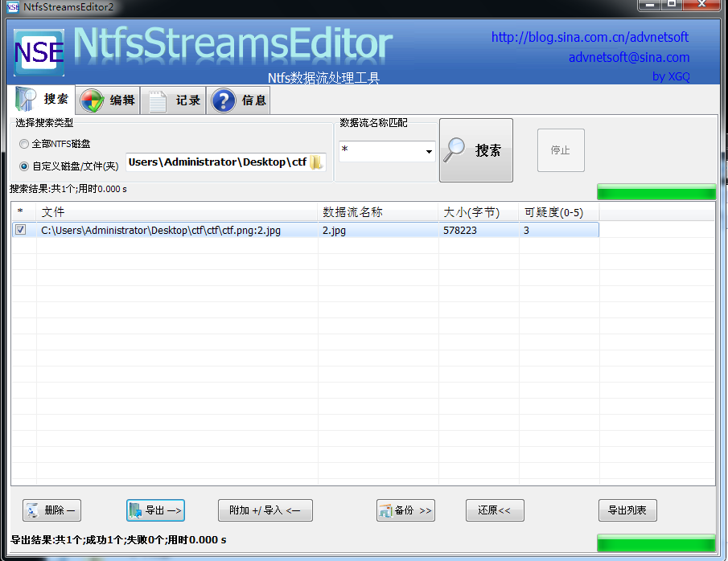Click the 备份 backup button icon
This screenshot has height=561, width=728.
(385, 510)
